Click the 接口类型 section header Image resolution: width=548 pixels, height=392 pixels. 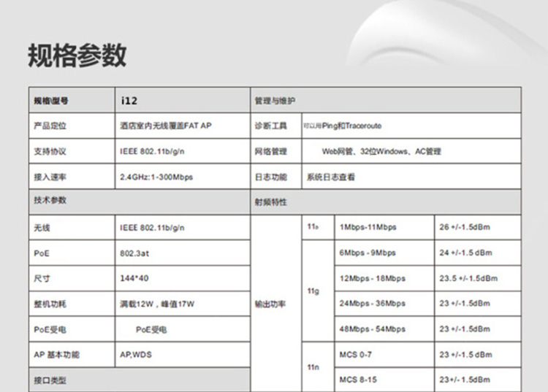pos(50,380)
